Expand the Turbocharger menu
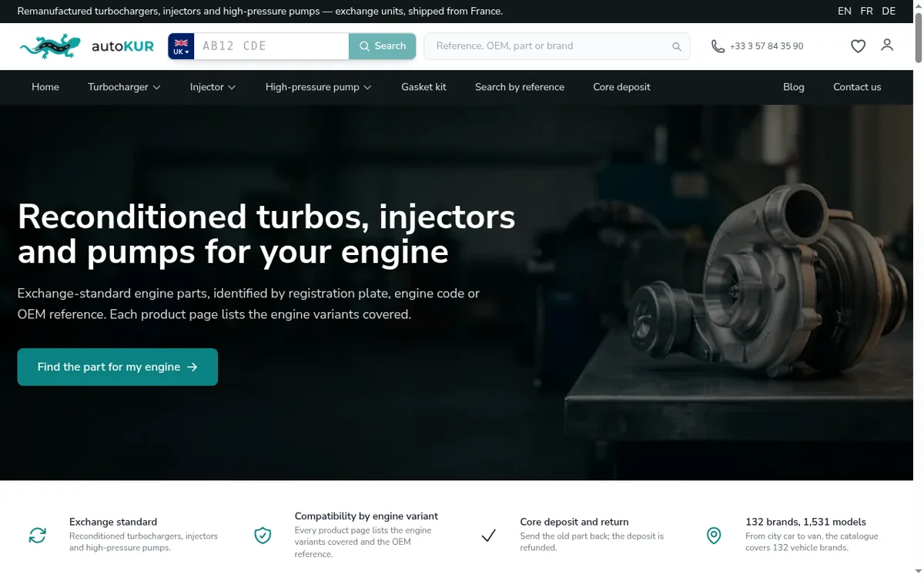Viewport: 924px width, 578px height. 124,87
